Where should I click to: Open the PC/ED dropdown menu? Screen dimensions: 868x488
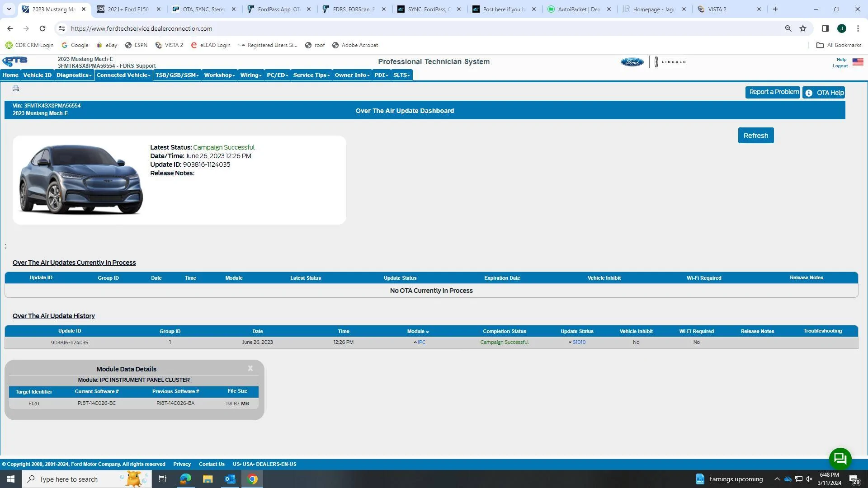pyautogui.click(x=277, y=75)
